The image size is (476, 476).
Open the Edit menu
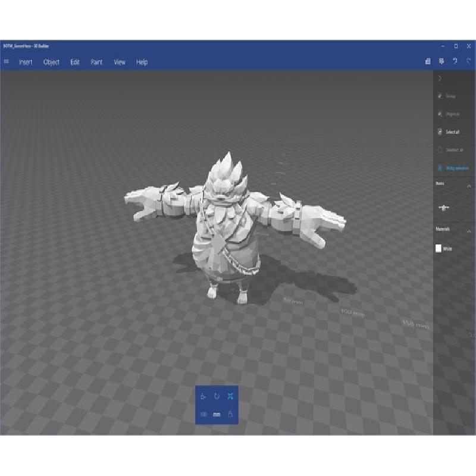75,62
